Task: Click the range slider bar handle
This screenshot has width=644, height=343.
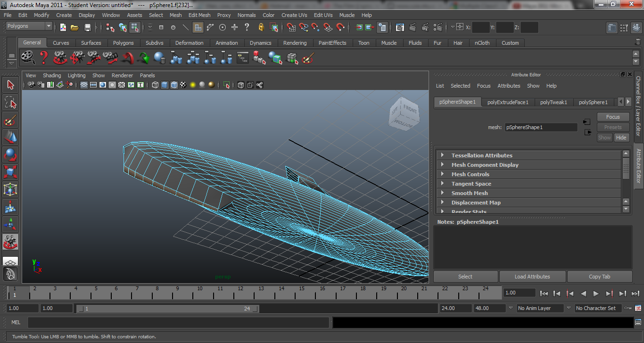Action: coord(167,309)
